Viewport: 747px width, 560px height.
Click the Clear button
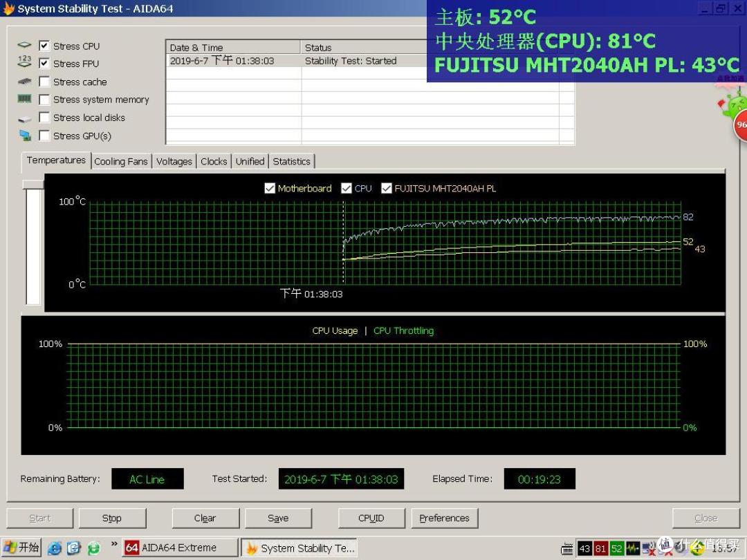pyautogui.click(x=205, y=518)
